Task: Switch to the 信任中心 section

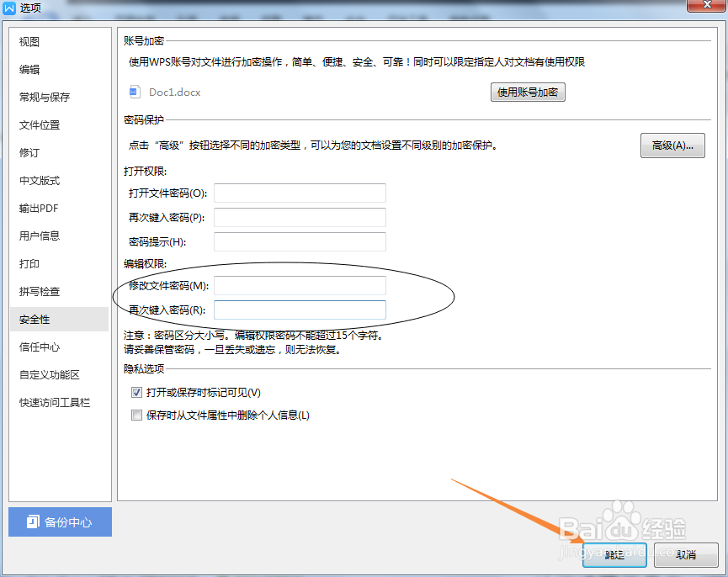Action: [x=40, y=347]
